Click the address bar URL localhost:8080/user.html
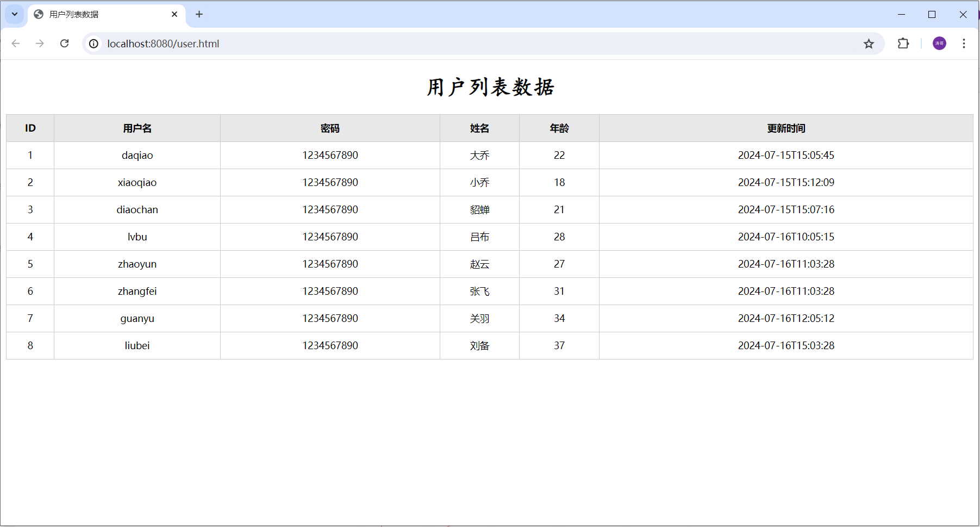 163,44
